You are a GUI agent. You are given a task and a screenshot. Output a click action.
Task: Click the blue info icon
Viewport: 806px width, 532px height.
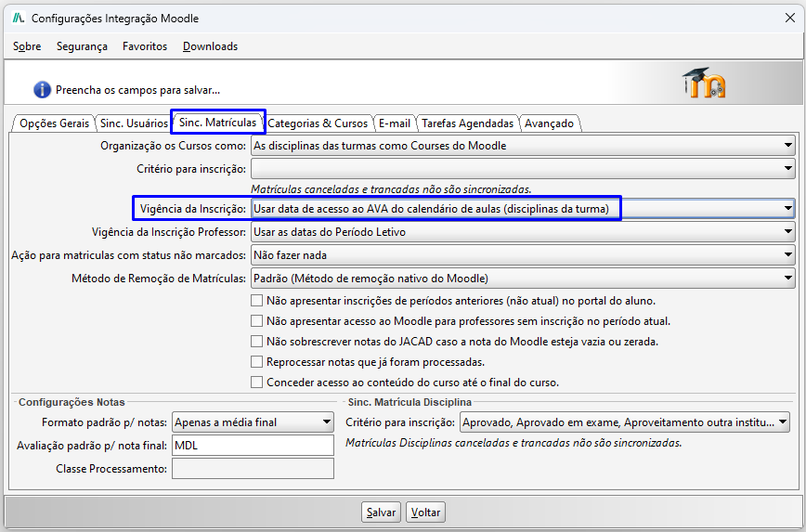point(42,89)
